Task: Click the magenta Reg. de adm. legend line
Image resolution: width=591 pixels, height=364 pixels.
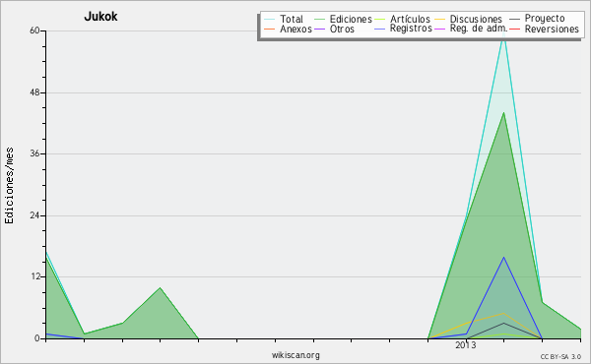Action: click(x=439, y=29)
